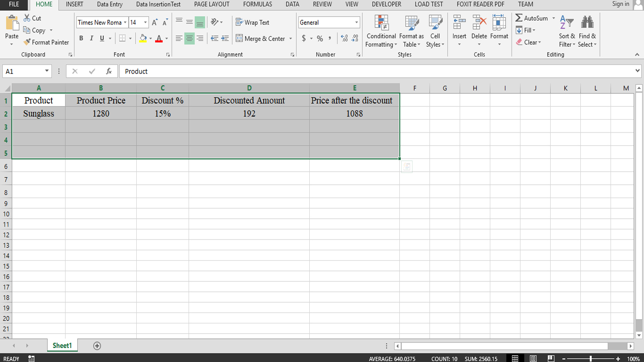Decrease indent
This screenshot has height=362, width=644.
215,39
